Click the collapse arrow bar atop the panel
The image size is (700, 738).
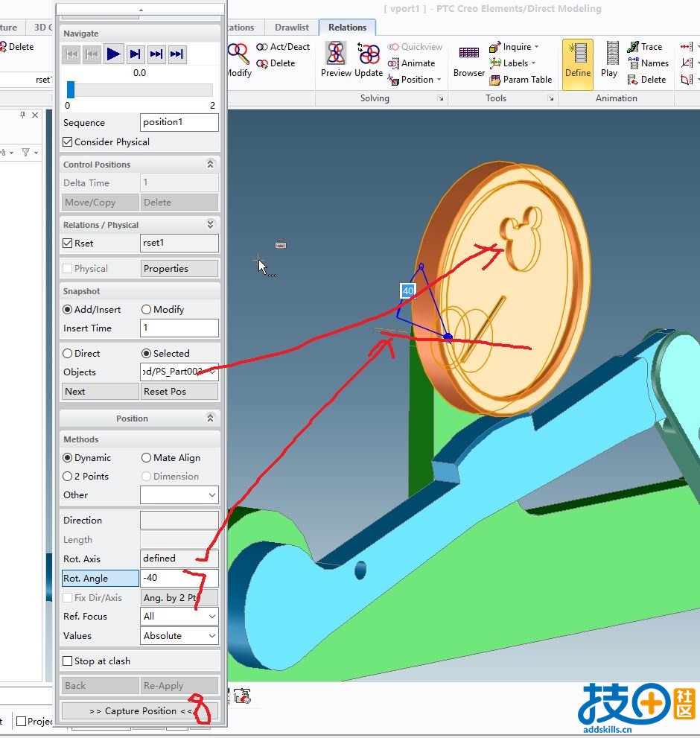coord(140,9)
